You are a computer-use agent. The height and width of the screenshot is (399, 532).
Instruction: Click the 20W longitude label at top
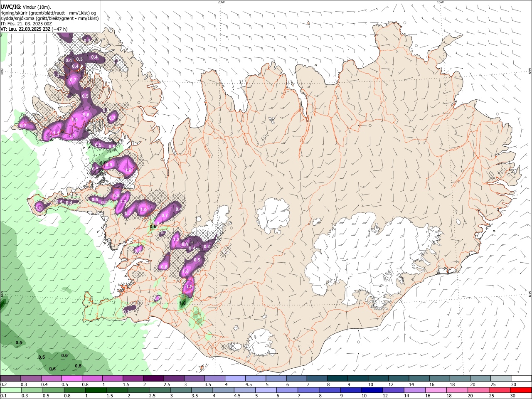tap(221, 2)
